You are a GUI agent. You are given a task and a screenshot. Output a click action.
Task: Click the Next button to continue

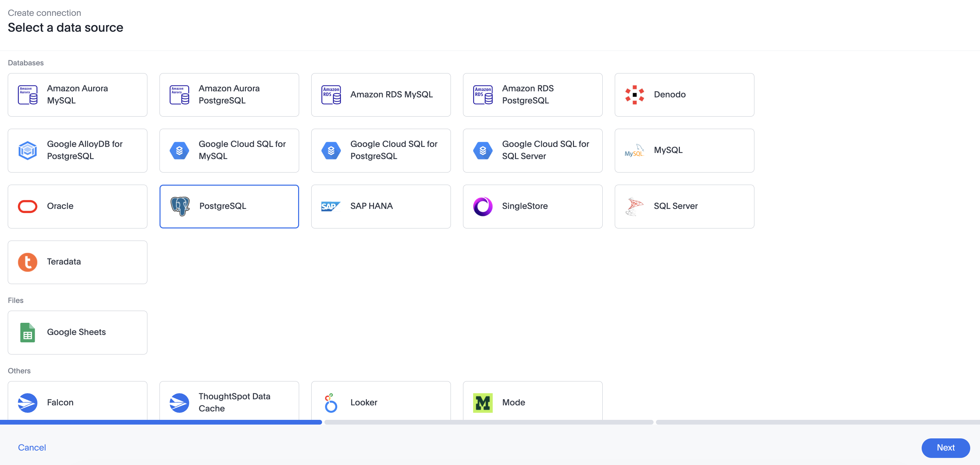pos(945,447)
